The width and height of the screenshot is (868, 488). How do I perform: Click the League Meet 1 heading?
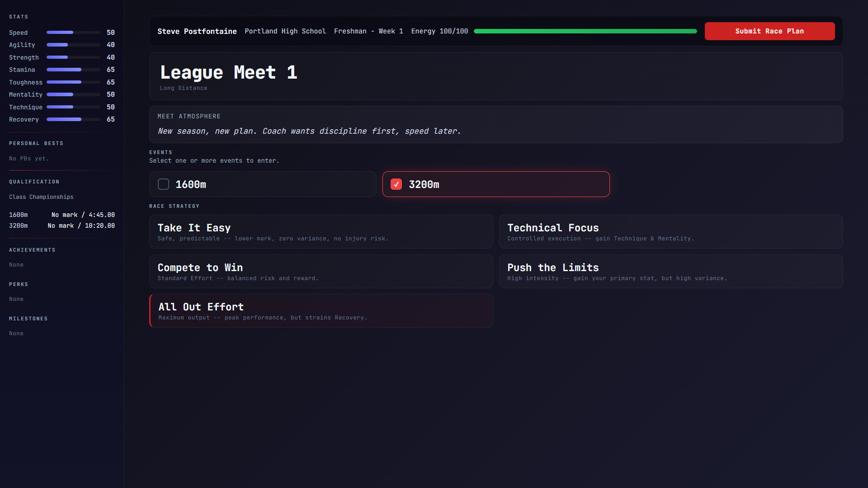[x=228, y=73]
